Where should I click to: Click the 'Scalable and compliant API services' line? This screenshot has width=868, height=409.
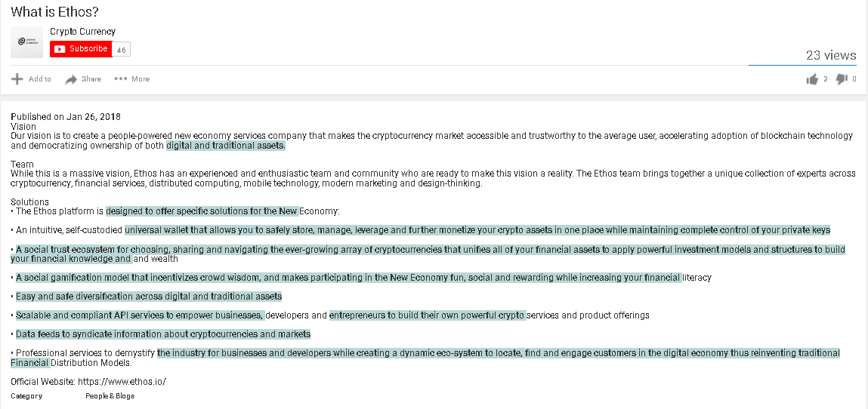[x=330, y=315]
